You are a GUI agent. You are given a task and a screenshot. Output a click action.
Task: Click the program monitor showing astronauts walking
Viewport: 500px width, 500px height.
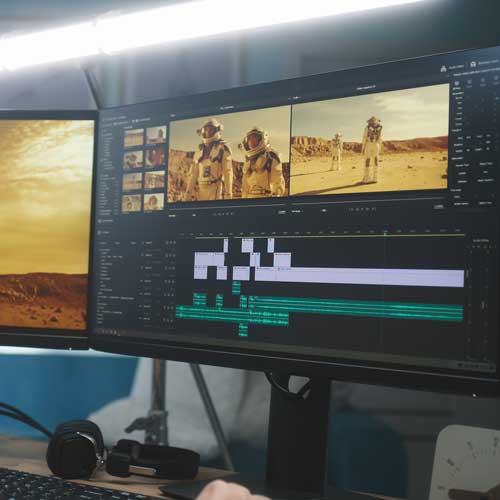pos(370,139)
